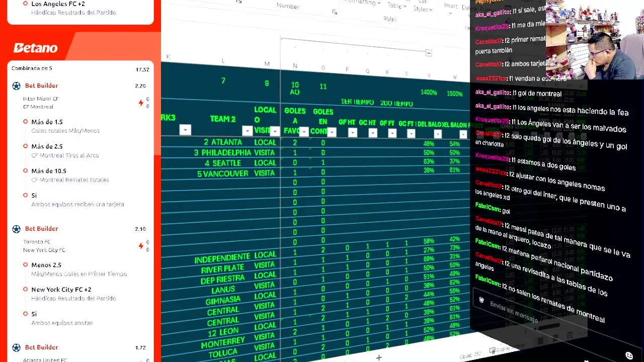Select column M header in the spreadsheet
This screenshot has width=644, height=362.
(x=267, y=64)
